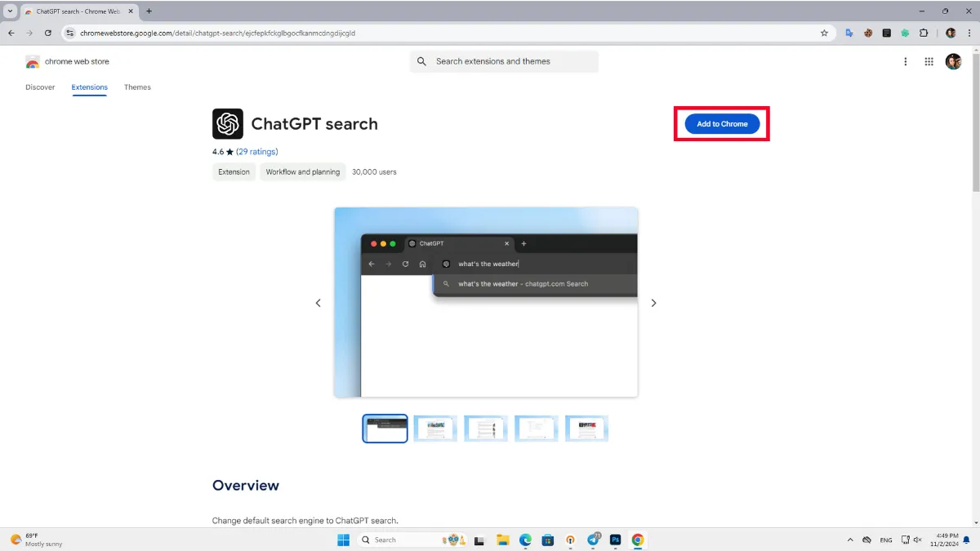Show hidden system tray icons

[849, 540]
